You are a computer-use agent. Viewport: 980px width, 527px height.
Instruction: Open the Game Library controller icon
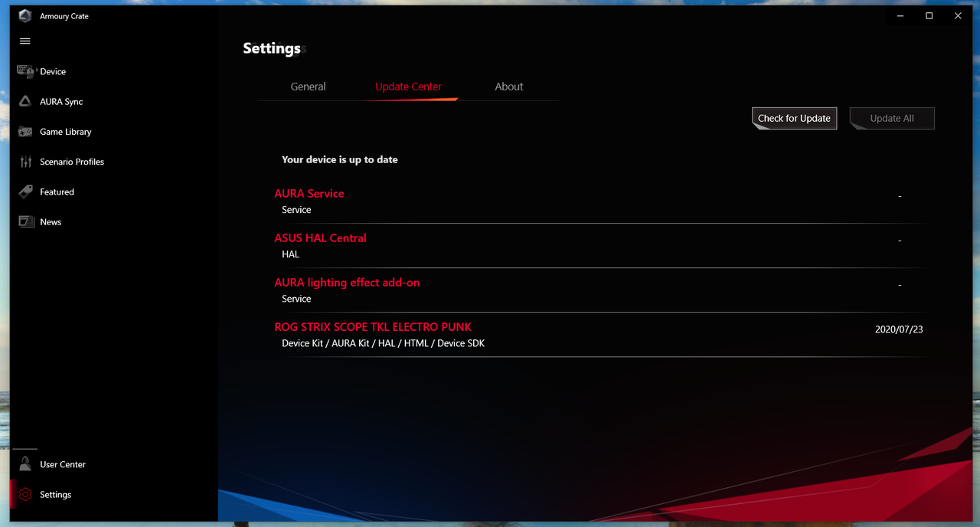25,132
